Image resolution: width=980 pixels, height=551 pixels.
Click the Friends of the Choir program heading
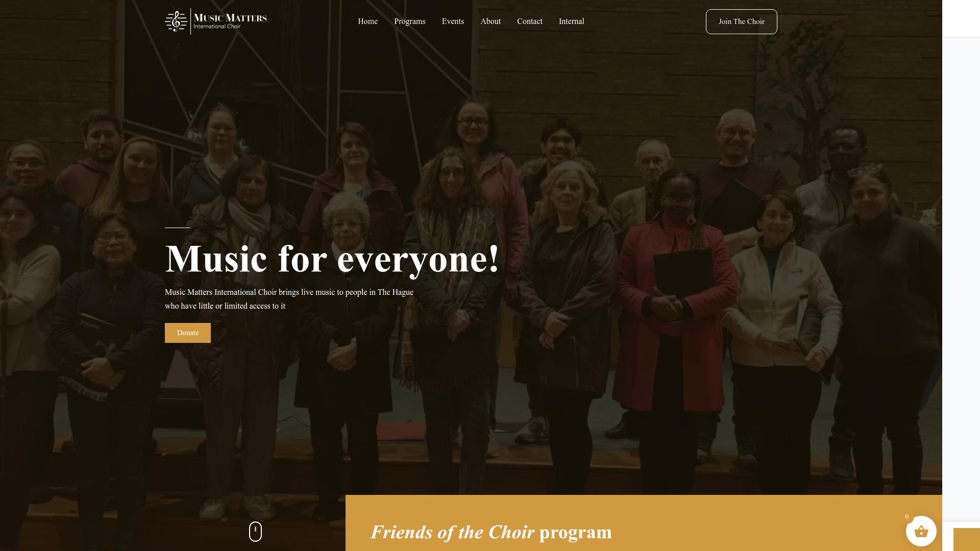click(x=491, y=532)
